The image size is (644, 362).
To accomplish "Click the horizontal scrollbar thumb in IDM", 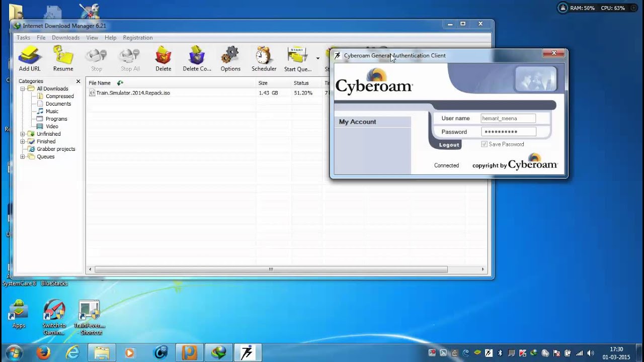I will [271, 269].
